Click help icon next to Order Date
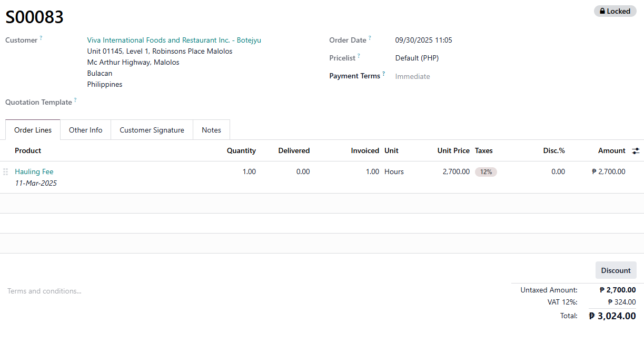The height and width of the screenshot is (344, 644). [370, 38]
